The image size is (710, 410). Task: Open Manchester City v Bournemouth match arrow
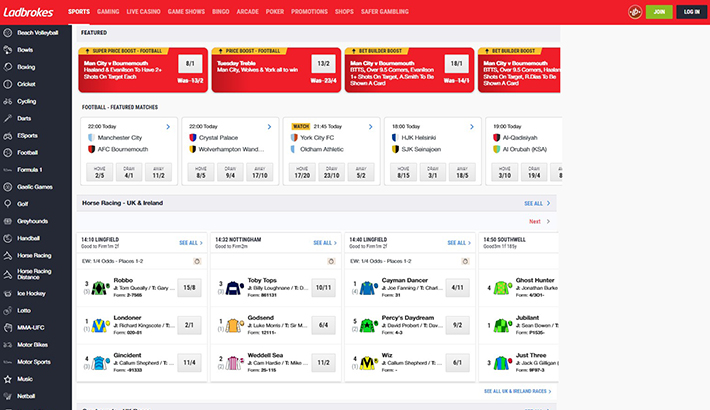[168, 127]
